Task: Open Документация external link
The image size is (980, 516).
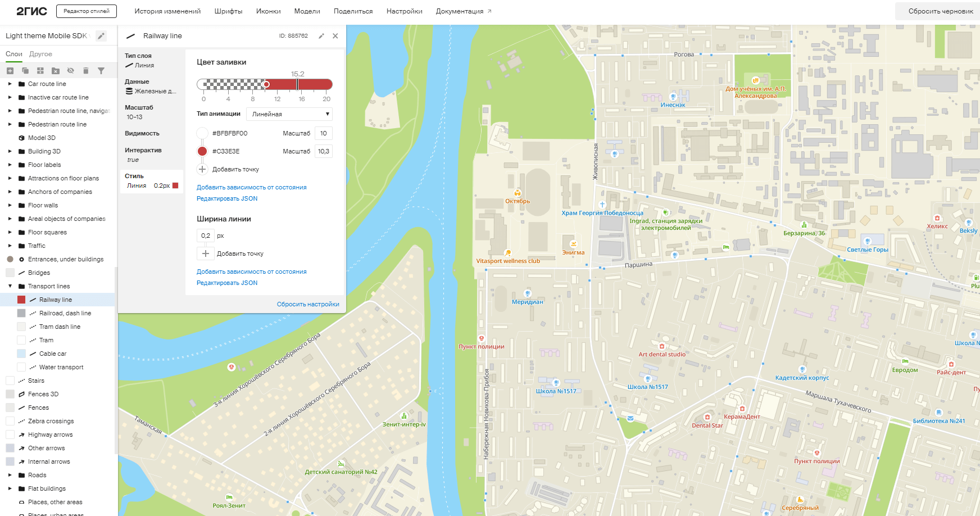Action: [x=464, y=11]
